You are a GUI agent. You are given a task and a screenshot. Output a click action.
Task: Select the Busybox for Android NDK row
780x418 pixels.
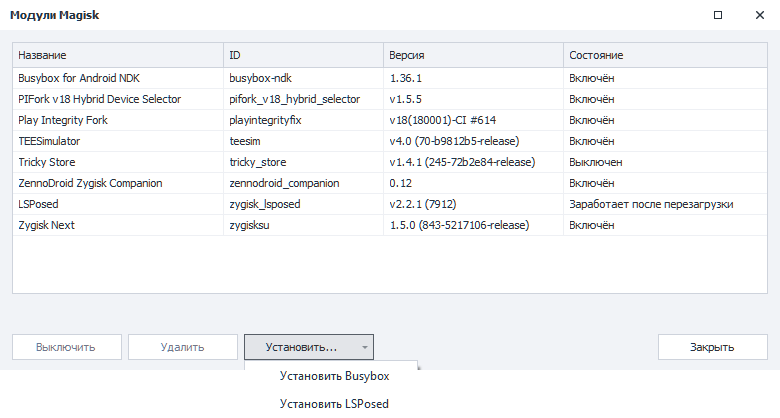[390, 78]
